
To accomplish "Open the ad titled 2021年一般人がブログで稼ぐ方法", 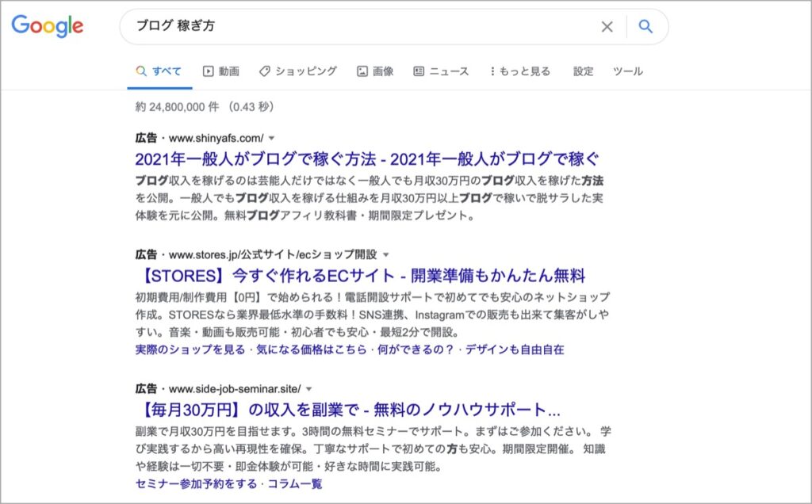I will pos(366,158).
